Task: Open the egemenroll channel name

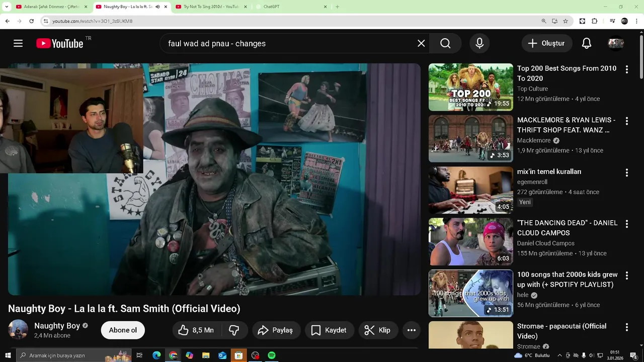Action: click(532, 182)
